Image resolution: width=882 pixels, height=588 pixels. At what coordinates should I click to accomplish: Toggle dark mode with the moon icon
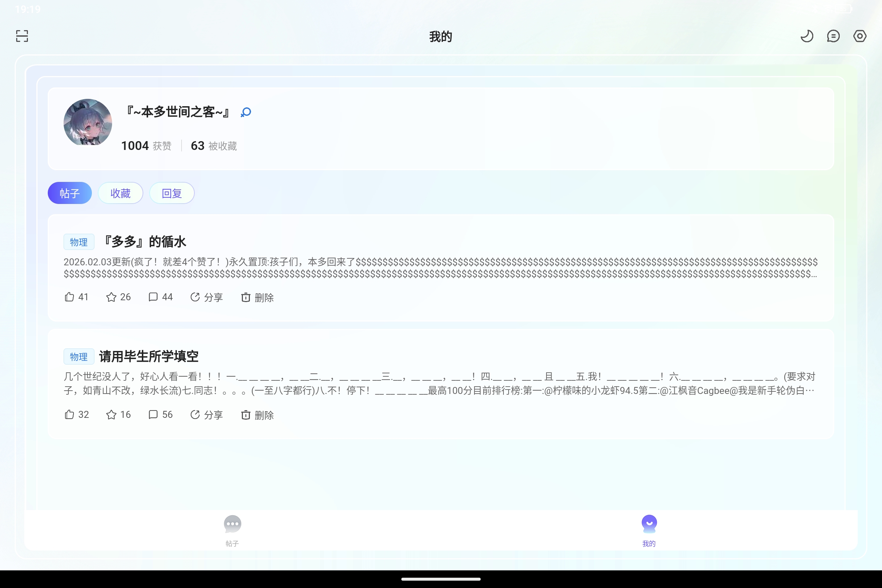click(x=807, y=36)
